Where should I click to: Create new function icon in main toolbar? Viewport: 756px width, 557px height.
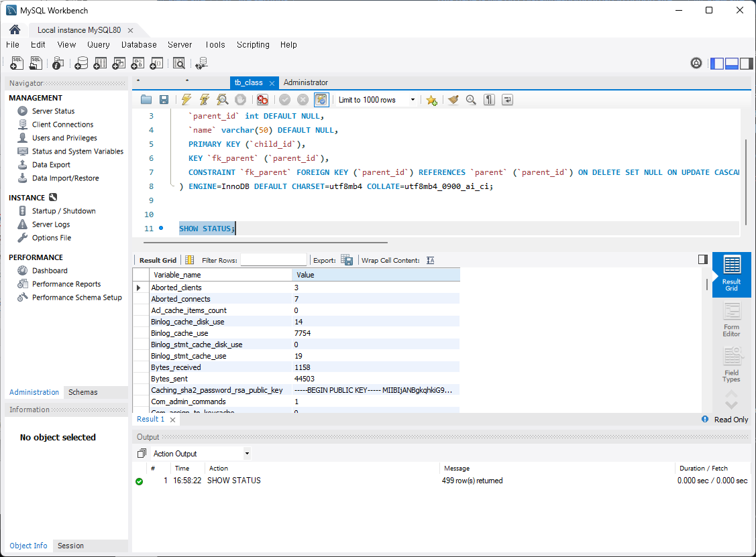pos(156,63)
